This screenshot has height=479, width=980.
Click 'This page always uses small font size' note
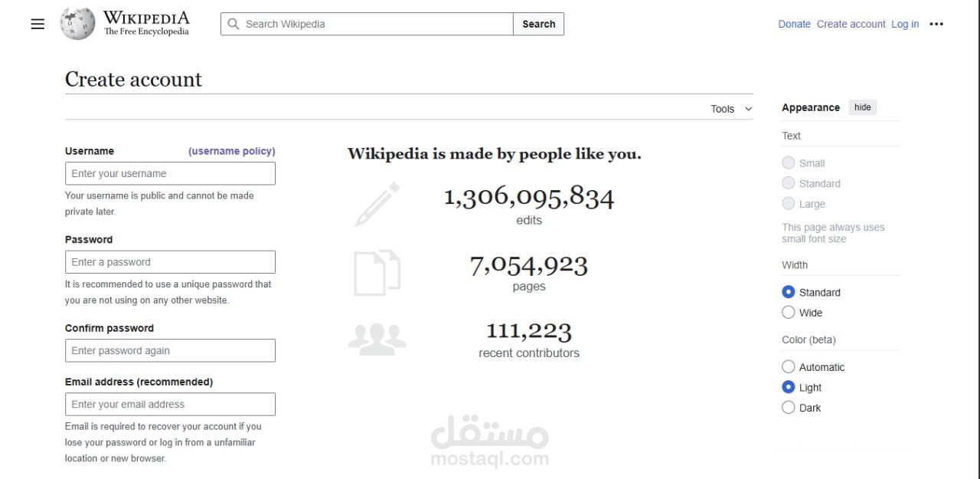click(x=833, y=233)
